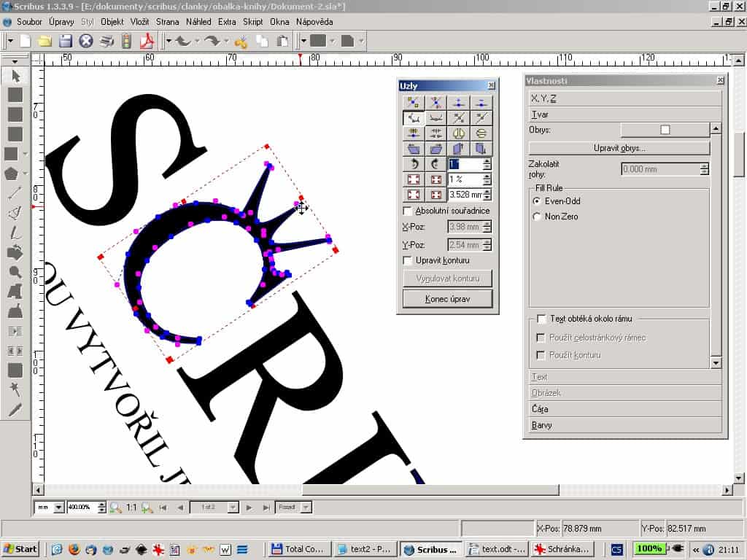
Task: Click Zoom out magnifier in bottom bar
Action: pyautogui.click(x=116, y=507)
